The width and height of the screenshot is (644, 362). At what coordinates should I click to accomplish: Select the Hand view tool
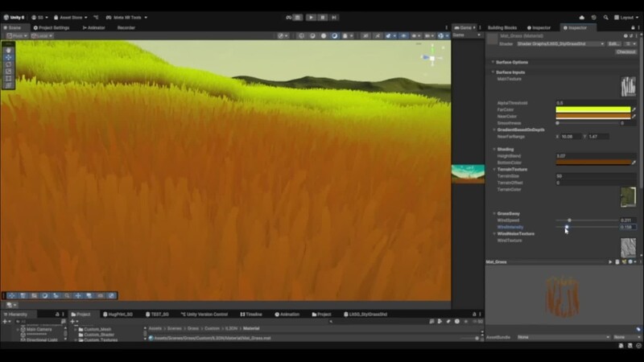click(x=8, y=51)
